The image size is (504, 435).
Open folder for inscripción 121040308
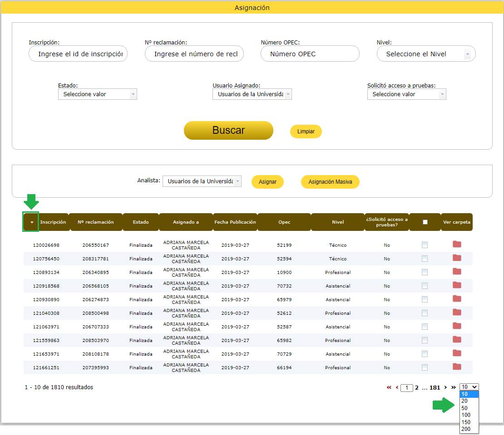pos(457,313)
